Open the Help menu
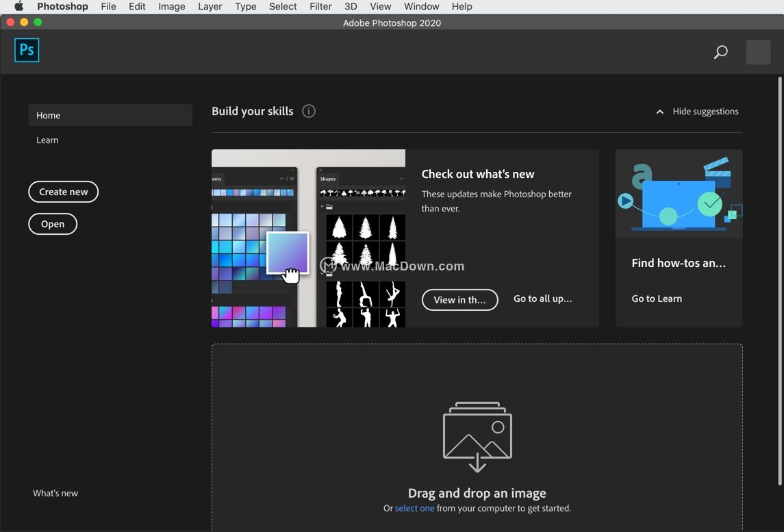 [x=461, y=6]
